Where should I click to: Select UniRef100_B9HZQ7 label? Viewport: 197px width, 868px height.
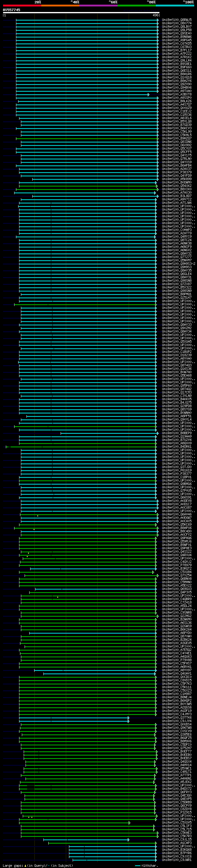pos(176,139)
